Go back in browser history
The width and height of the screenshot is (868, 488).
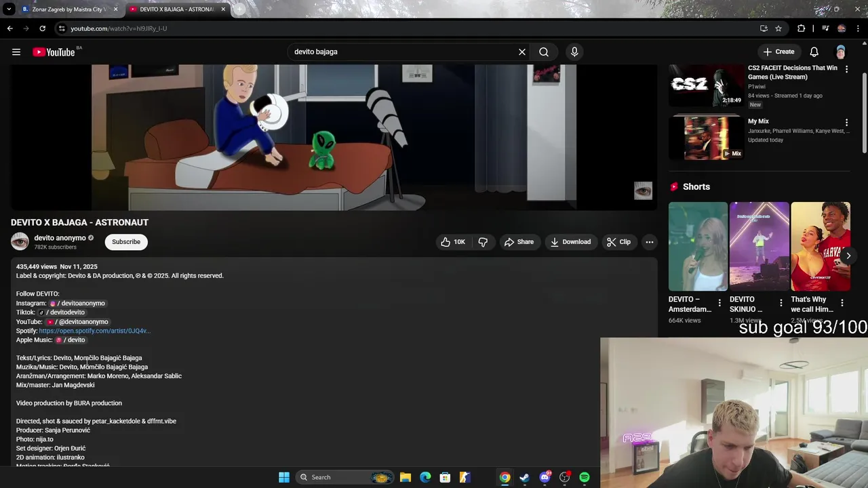tap(9, 28)
